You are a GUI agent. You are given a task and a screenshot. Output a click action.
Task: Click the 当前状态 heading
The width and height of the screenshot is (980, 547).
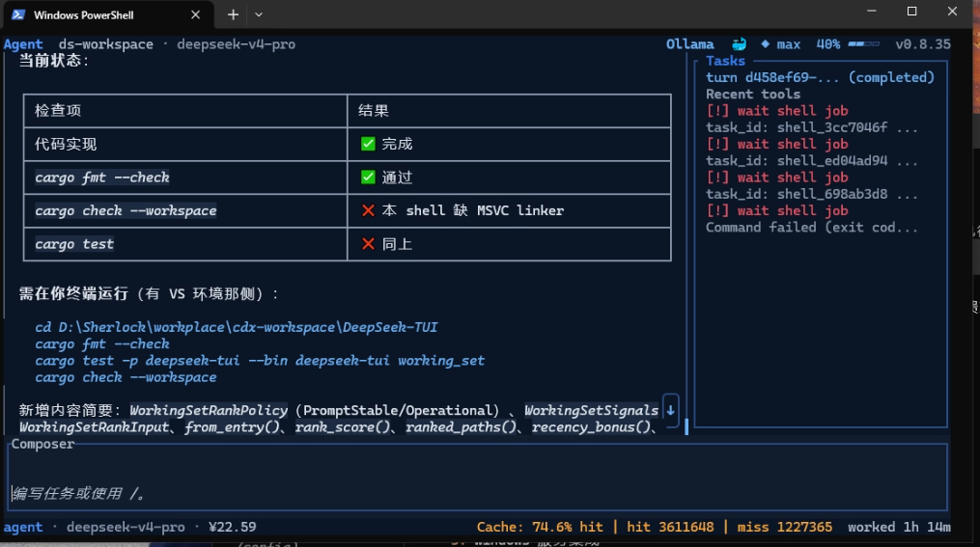(54, 61)
